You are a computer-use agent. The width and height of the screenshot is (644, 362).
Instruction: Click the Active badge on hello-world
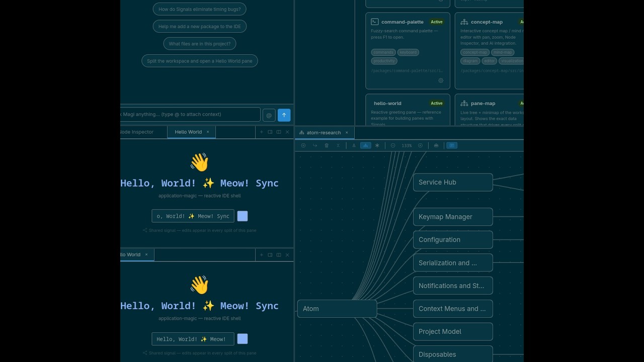click(437, 104)
